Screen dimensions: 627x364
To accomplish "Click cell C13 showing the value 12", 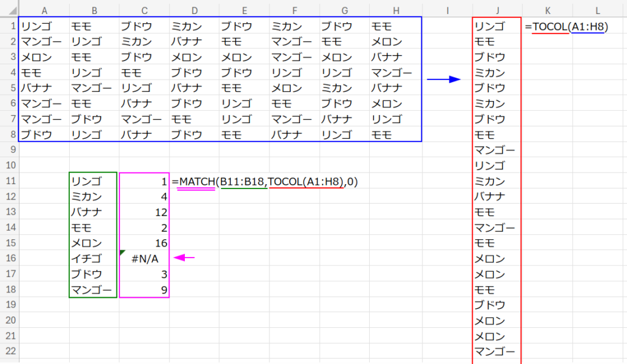I will [145, 212].
